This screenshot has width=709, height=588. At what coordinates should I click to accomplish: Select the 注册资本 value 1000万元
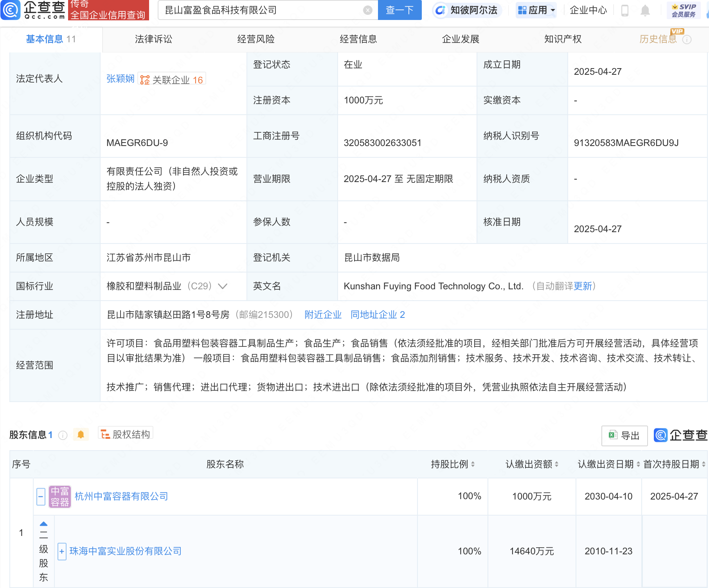point(363,100)
